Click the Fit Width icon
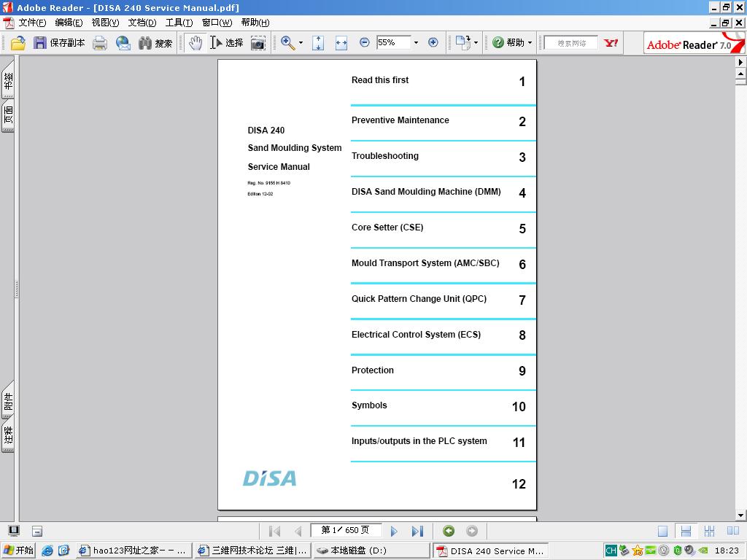This screenshot has width=747, height=560. [x=341, y=43]
